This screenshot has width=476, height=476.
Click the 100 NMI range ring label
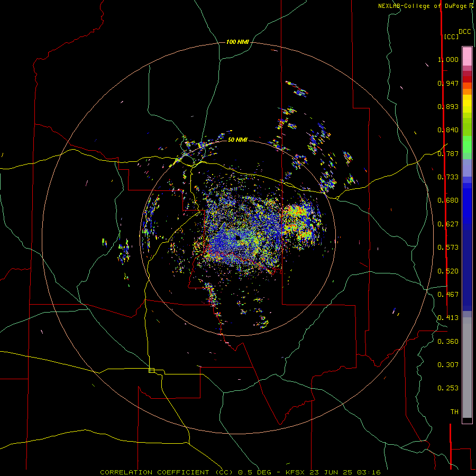click(237, 42)
